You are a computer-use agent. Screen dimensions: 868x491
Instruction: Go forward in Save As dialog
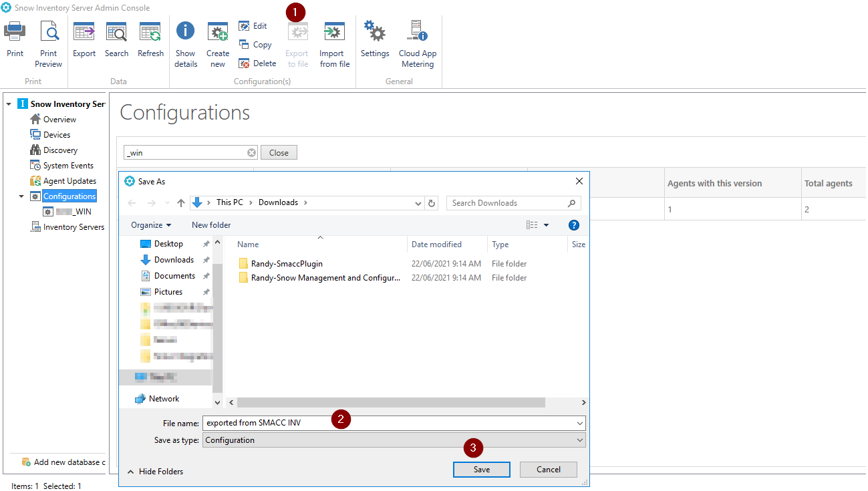click(x=152, y=203)
